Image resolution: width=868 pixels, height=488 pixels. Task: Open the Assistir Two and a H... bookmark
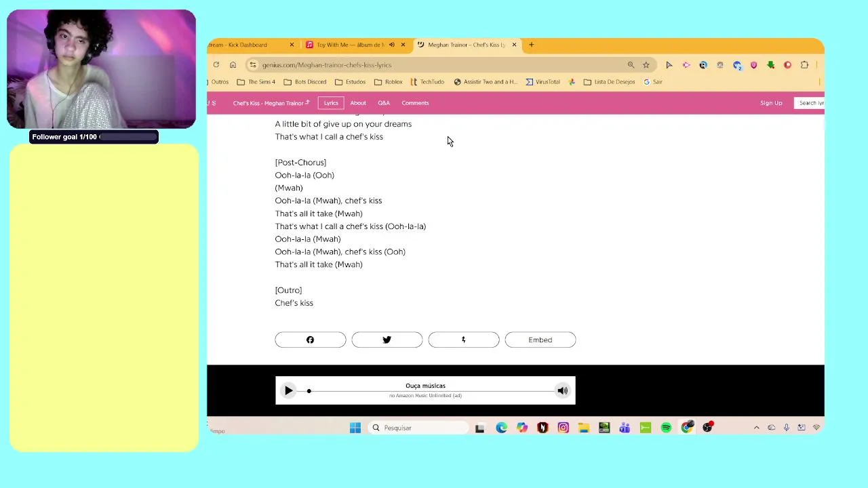point(486,82)
